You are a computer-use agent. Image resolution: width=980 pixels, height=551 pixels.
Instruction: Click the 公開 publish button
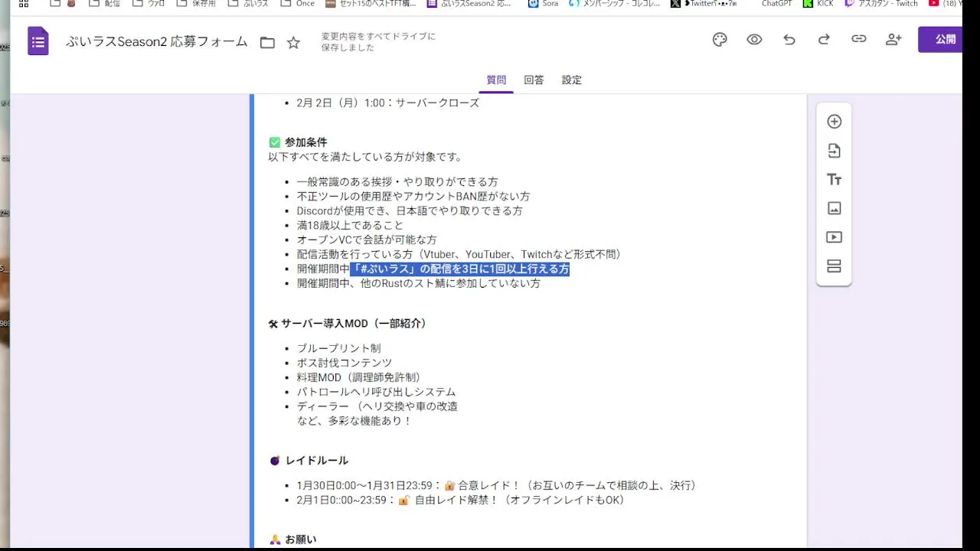940,39
